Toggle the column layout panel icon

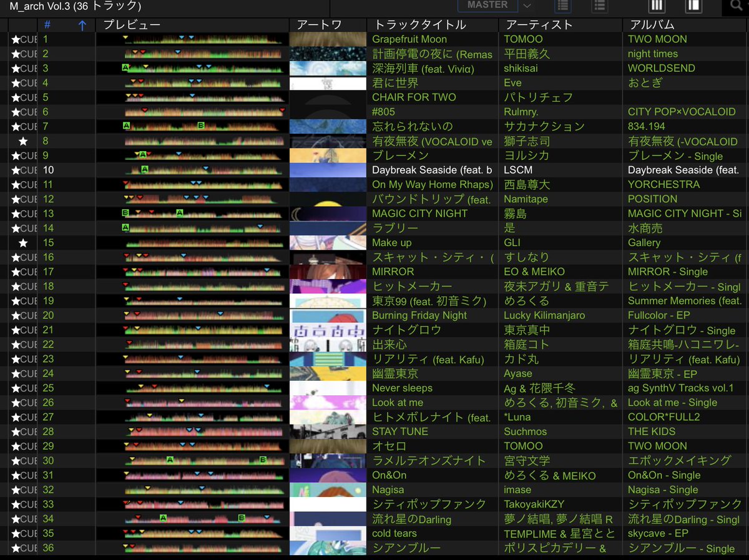pos(657,6)
